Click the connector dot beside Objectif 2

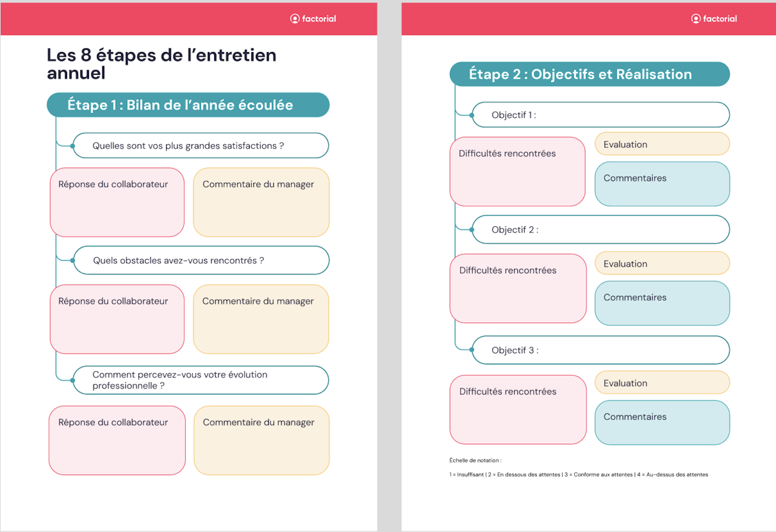click(471, 230)
